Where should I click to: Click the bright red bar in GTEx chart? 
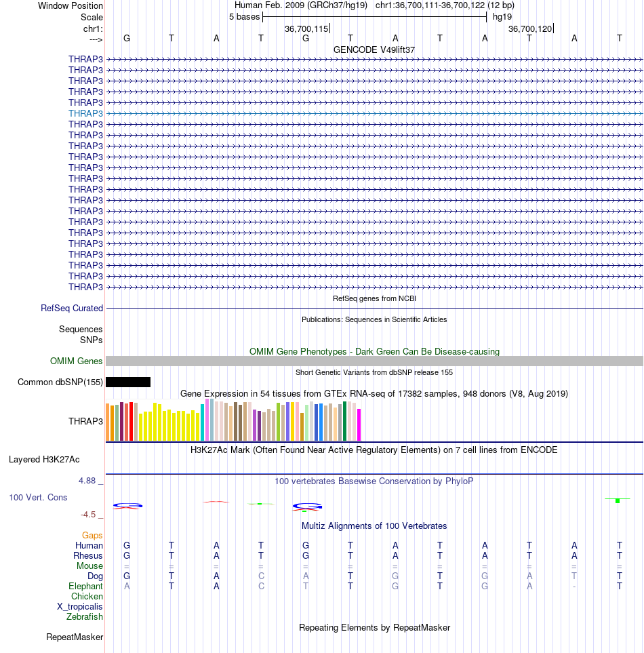131,422
